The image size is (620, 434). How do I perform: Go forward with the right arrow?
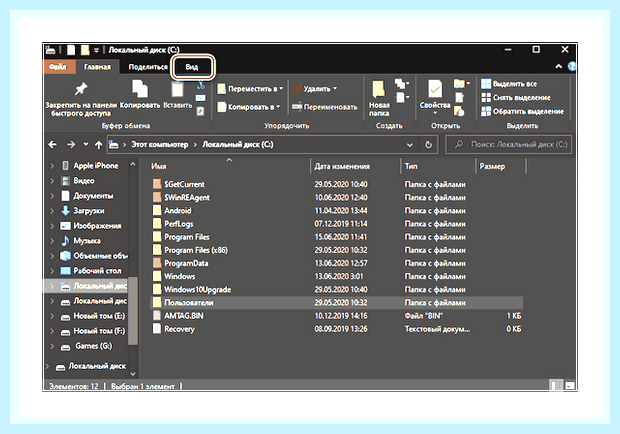coord(71,145)
